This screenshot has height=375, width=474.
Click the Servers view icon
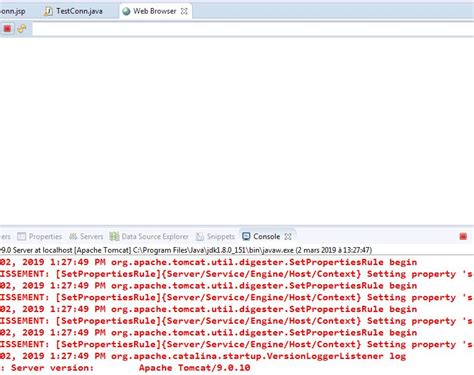pos(73,236)
